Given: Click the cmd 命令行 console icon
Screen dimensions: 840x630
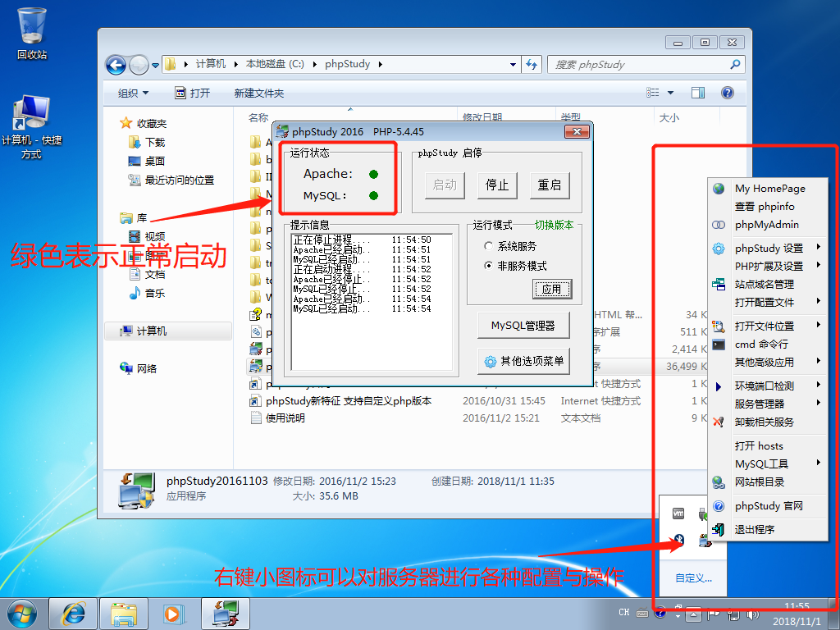Looking at the screenshot, I should click(x=719, y=345).
